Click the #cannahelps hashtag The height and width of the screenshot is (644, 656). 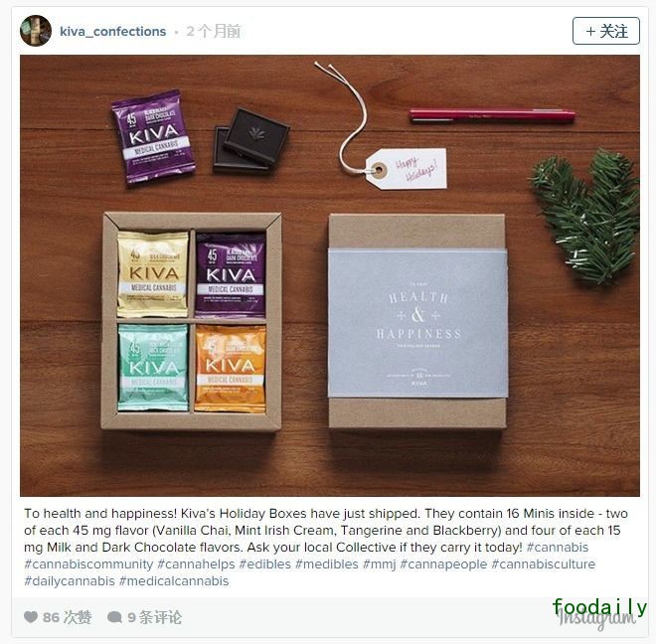(196, 564)
